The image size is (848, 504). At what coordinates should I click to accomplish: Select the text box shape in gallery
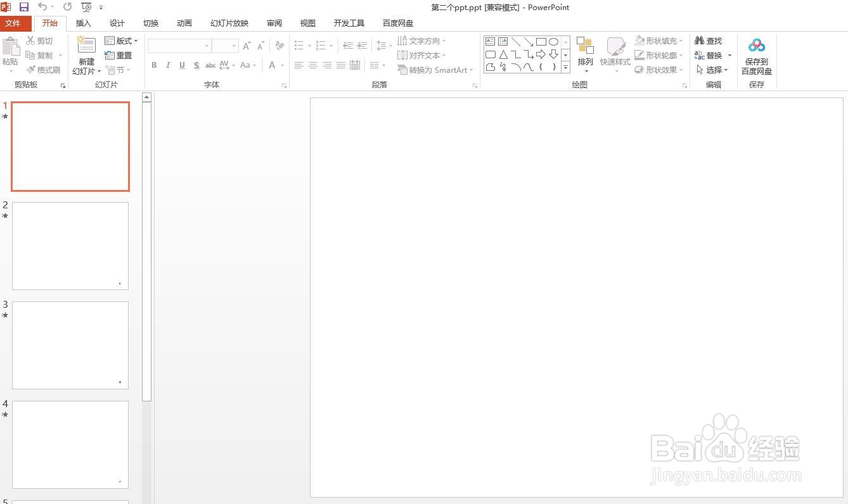coord(491,42)
